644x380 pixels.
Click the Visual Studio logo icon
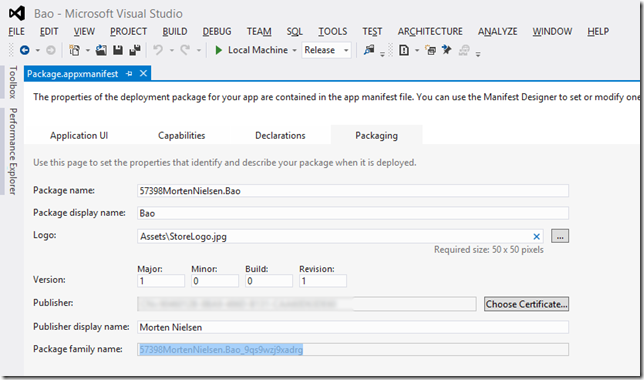pyautogui.click(x=17, y=14)
